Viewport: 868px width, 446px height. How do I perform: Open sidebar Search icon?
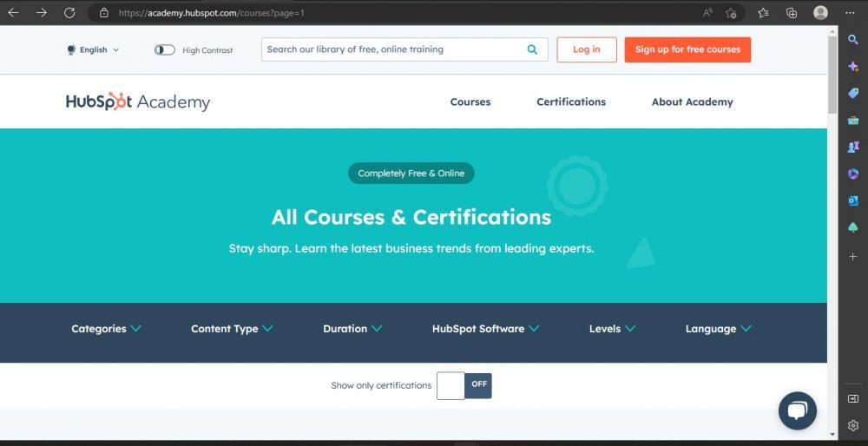pyautogui.click(x=853, y=39)
